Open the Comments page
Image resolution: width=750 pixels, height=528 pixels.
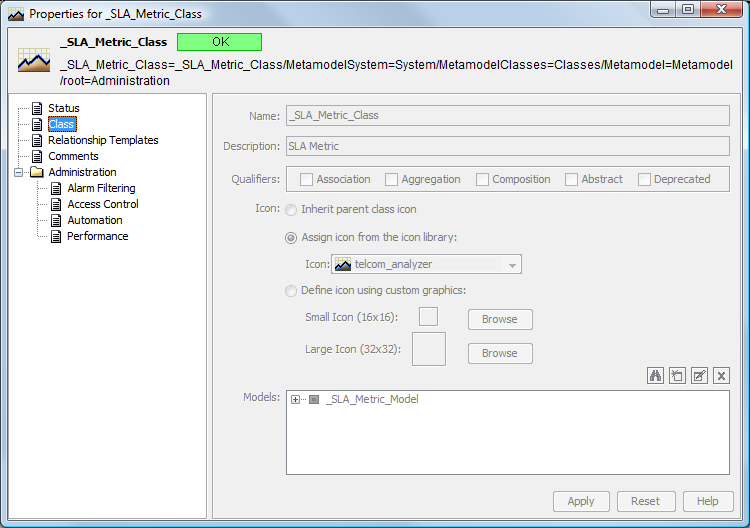(x=73, y=156)
